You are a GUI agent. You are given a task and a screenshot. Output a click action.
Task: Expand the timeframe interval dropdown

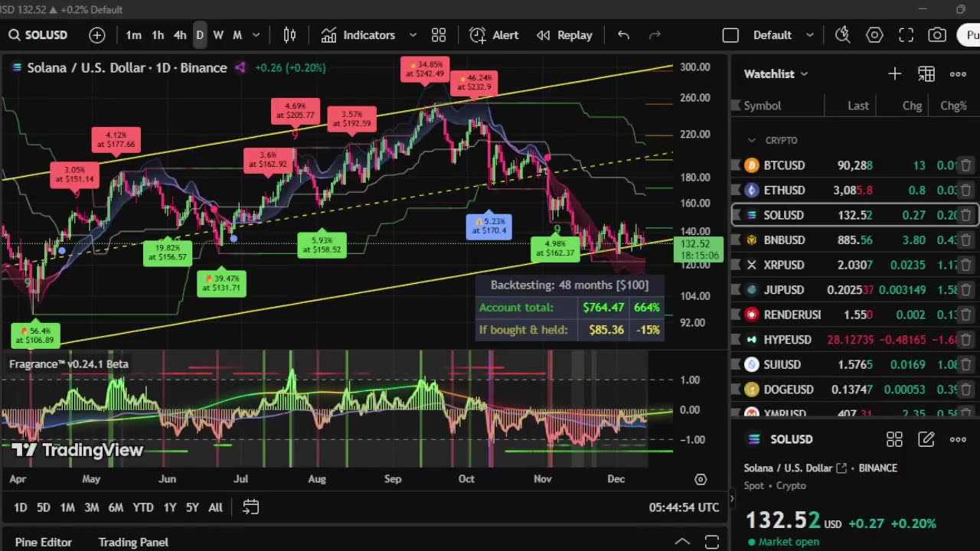[256, 35]
